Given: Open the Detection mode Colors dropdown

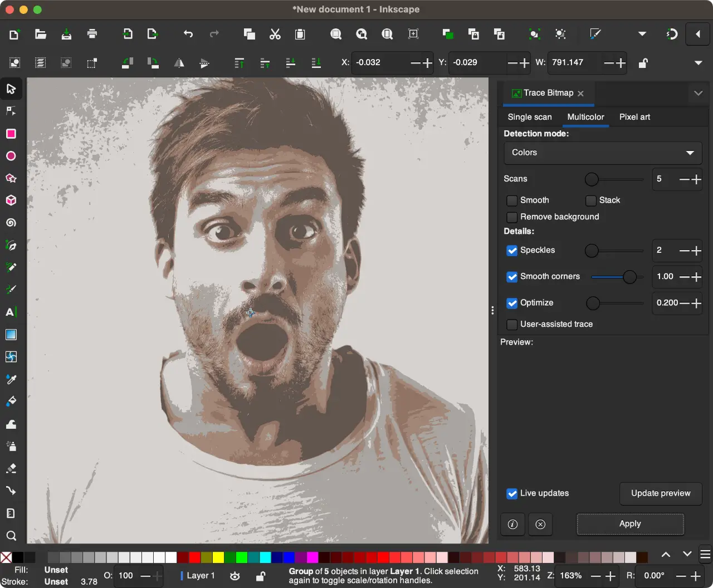Looking at the screenshot, I should click(602, 153).
